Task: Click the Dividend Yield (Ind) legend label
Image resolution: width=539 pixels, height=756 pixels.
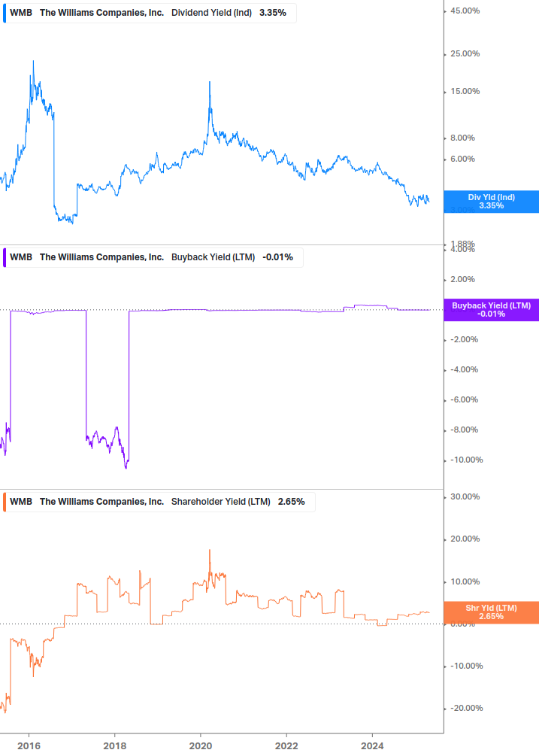Action: 211,13
